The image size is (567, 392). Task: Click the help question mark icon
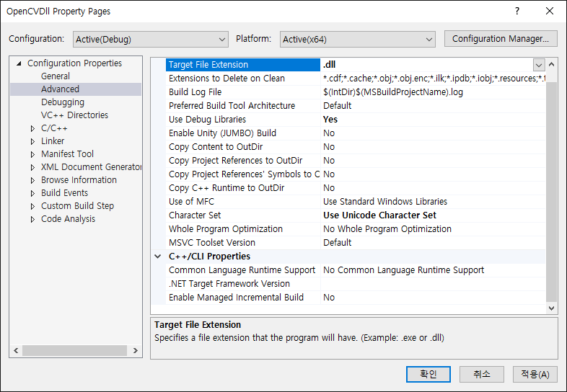coord(517,12)
